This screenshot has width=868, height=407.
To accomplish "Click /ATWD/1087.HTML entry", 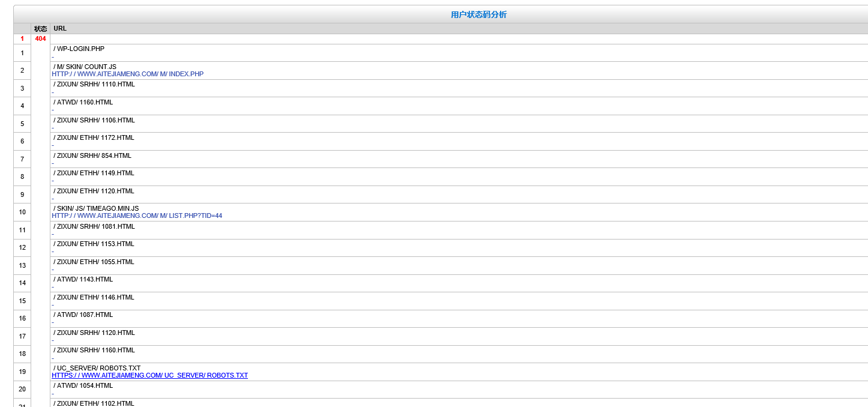I will [83, 315].
